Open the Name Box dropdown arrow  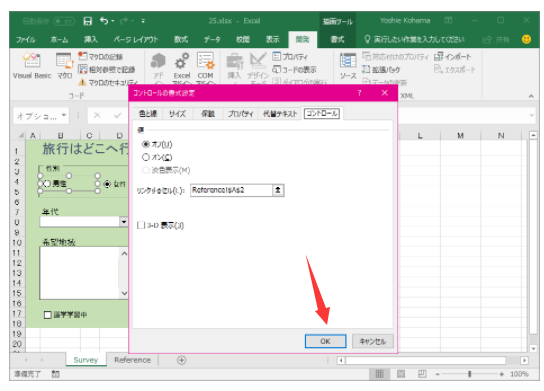[64, 115]
